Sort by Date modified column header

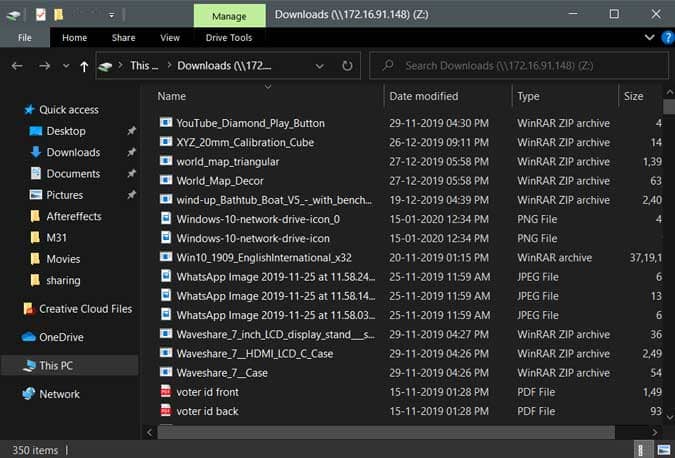[x=425, y=96]
